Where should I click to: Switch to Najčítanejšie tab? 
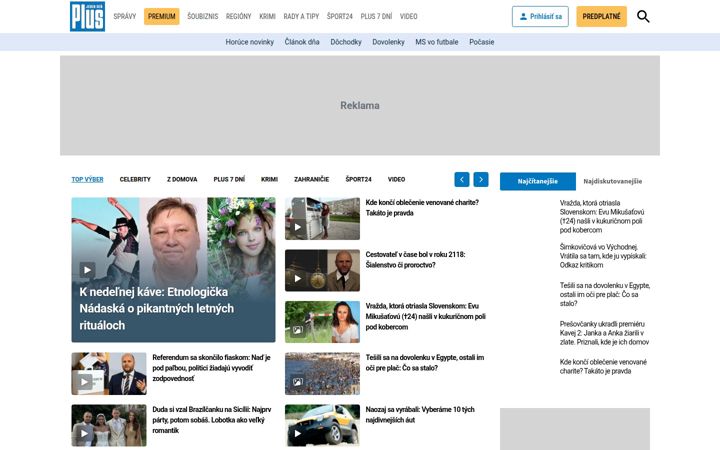tap(538, 181)
